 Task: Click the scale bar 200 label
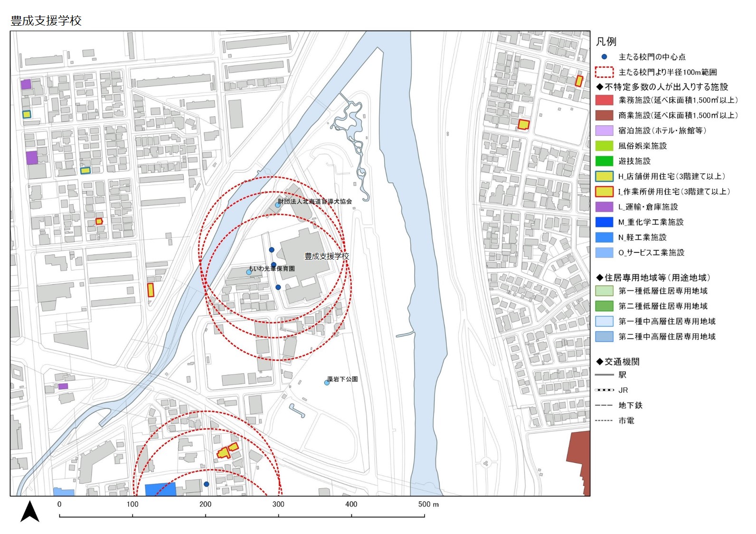coord(206,504)
